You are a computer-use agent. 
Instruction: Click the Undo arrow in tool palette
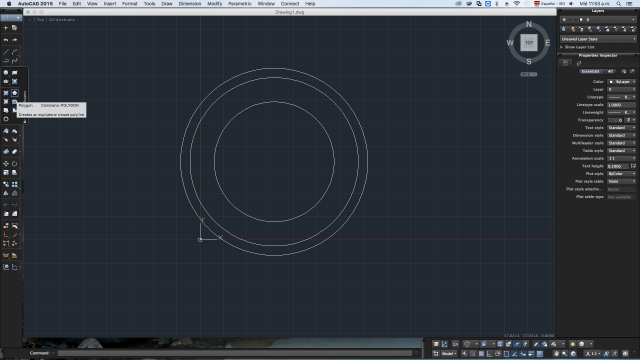(6, 40)
